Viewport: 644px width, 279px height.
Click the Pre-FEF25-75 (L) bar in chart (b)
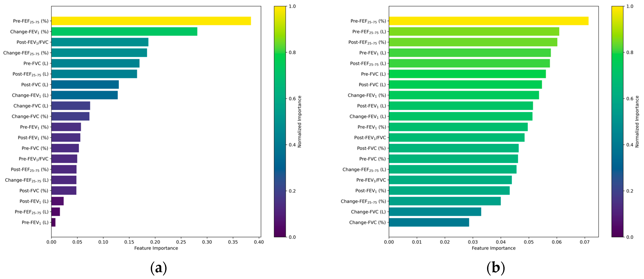click(x=474, y=32)
